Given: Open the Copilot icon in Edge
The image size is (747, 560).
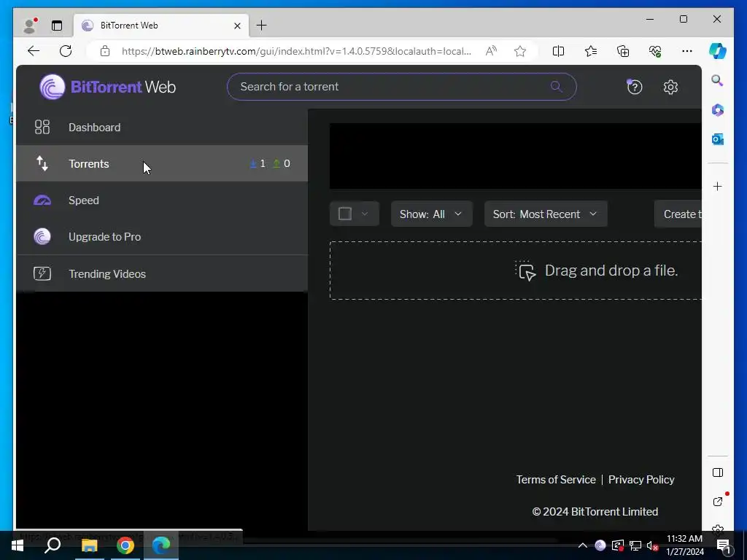Looking at the screenshot, I should [718, 51].
